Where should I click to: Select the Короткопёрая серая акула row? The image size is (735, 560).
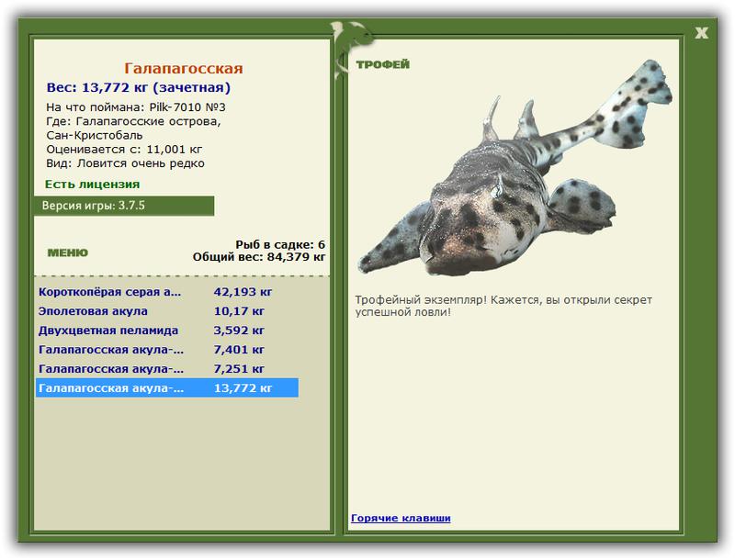tap(167, 292)
